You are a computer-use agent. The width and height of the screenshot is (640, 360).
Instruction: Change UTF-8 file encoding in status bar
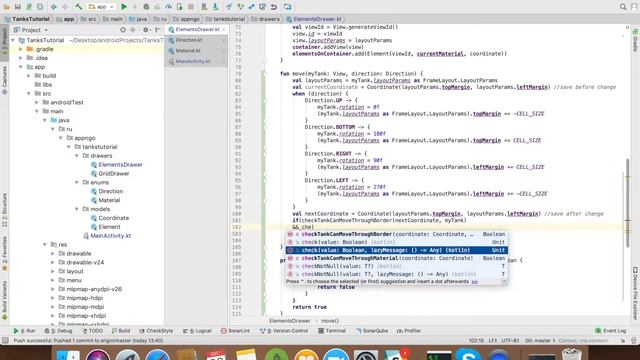(x=510, y=340)
